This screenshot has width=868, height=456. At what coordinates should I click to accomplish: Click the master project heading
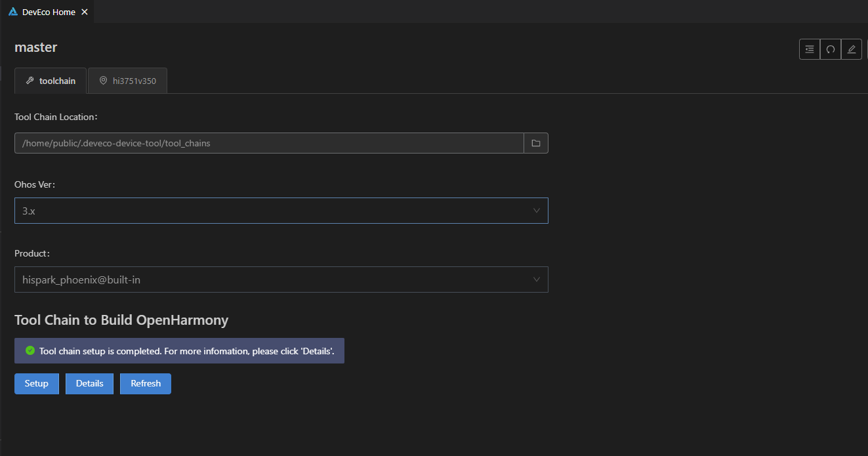pos(36,47)
